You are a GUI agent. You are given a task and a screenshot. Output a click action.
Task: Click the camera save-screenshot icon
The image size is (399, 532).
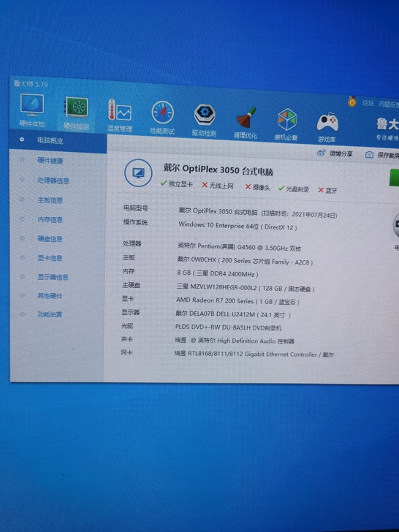point(369,155)
